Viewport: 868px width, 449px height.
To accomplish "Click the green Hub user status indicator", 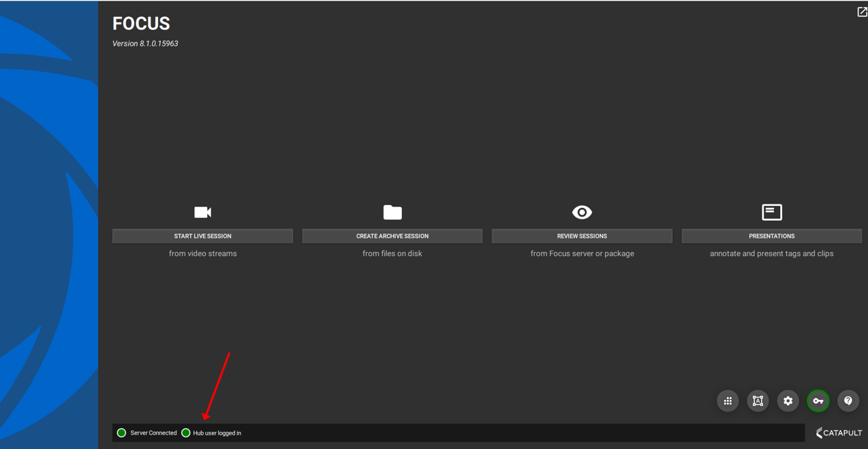I will click(185, 433).
